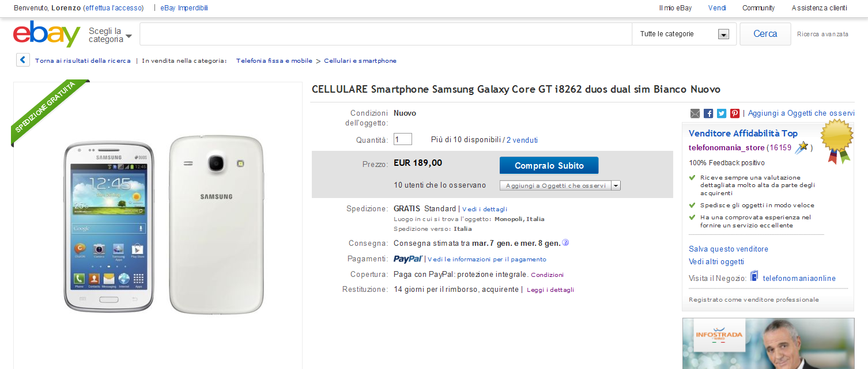Click the store icon beside telefonomaniaonline
The width and height of the screenshot is (868, 369).
754,277
